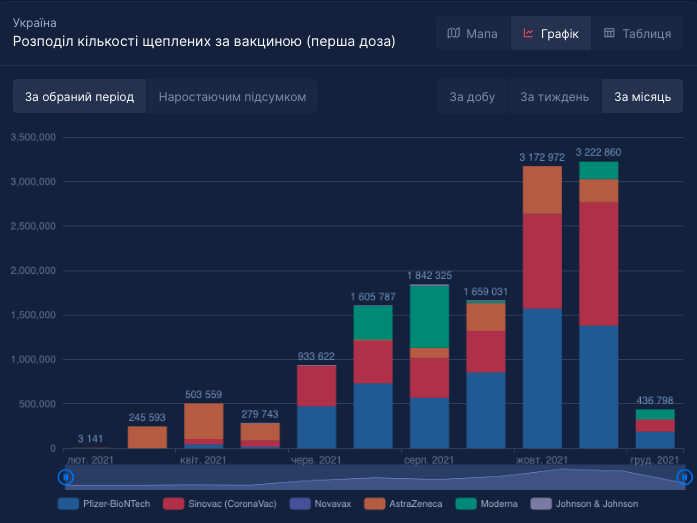Select За місяць monthly grouping
This screenshot has height=523, width=697.
(x=642, y=97)
